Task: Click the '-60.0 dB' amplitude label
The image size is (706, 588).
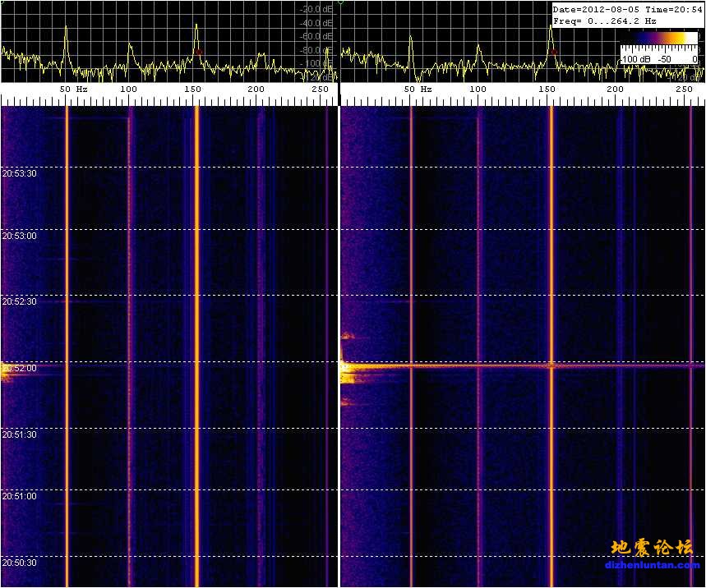Action: tap(316, 36)
